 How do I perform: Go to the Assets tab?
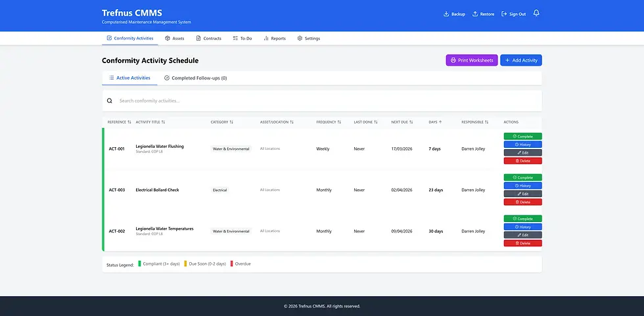(x=175, y=38)
